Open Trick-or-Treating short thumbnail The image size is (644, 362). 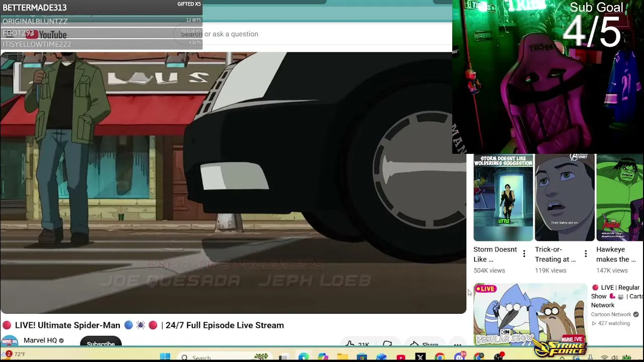click(565, 198)
